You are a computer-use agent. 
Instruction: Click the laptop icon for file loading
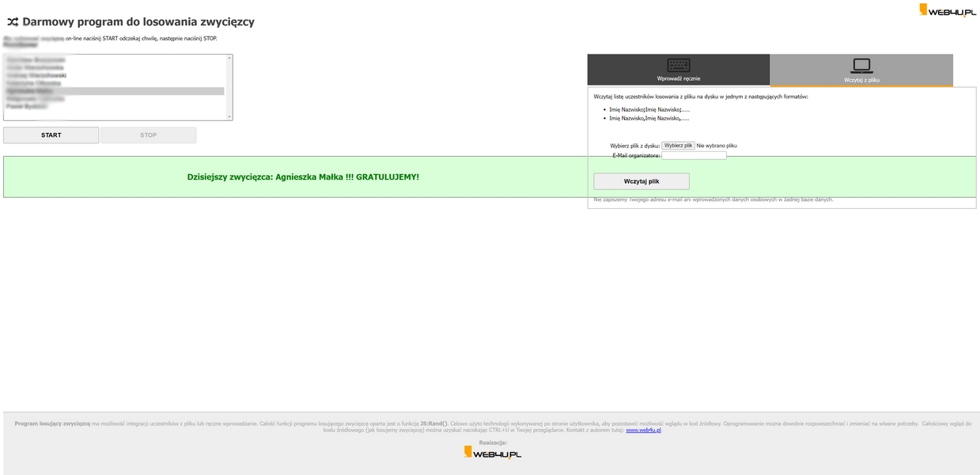click(861, 66)
